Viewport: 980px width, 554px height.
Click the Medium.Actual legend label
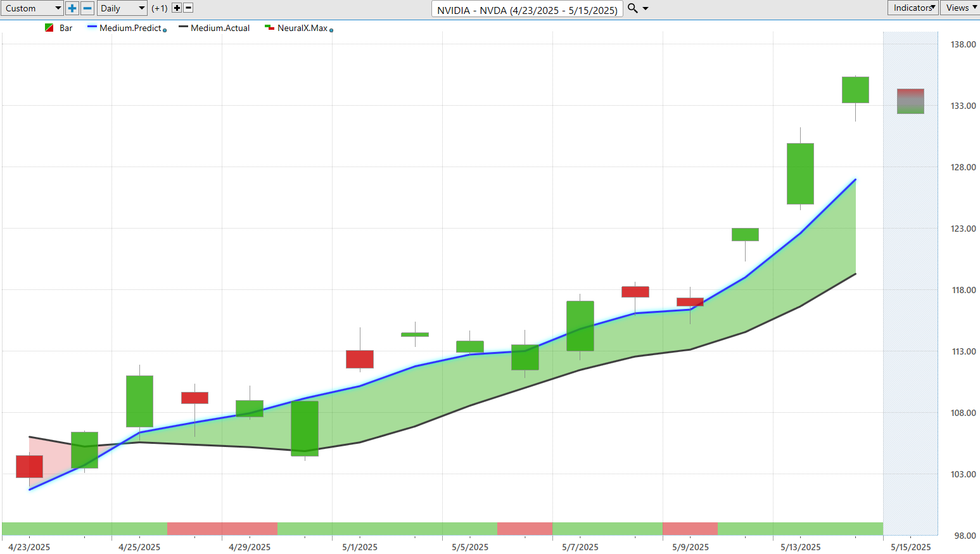(x=220, y=28)
